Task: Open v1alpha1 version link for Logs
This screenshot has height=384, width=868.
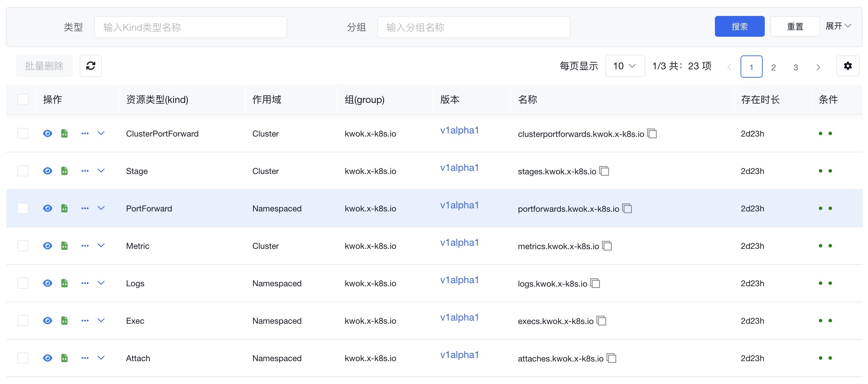Action: click(x=459, y=280)
